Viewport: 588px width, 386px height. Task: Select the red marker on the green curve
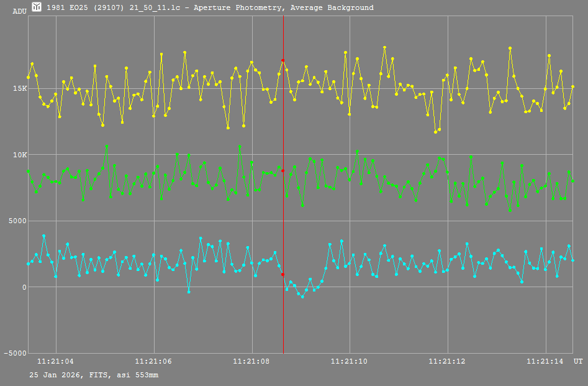pyautogui.click(x=283, y=171)
